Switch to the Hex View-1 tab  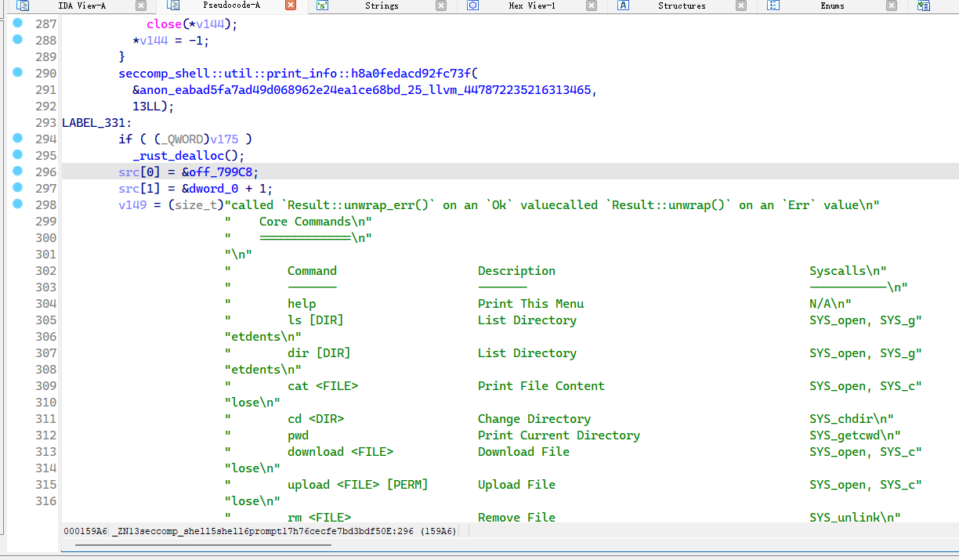531,5
